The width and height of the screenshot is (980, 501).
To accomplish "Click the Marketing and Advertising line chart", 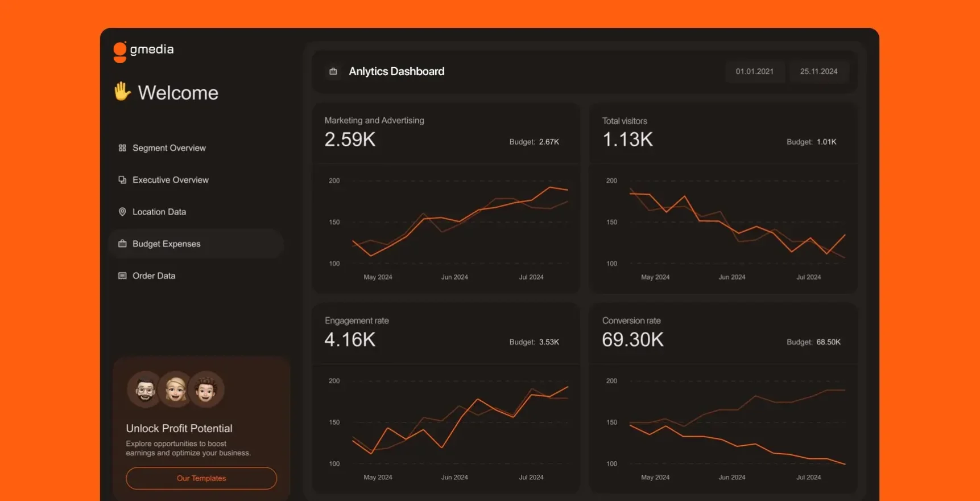I will pyautogui.click(x=447, y=228).
